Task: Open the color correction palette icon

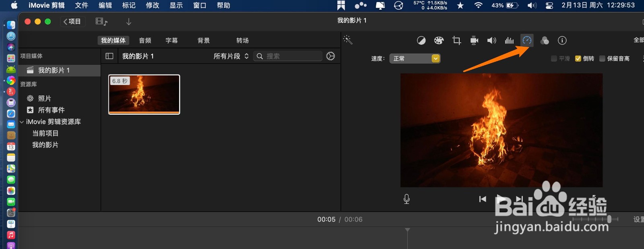Action: click(x=439, y=40)
